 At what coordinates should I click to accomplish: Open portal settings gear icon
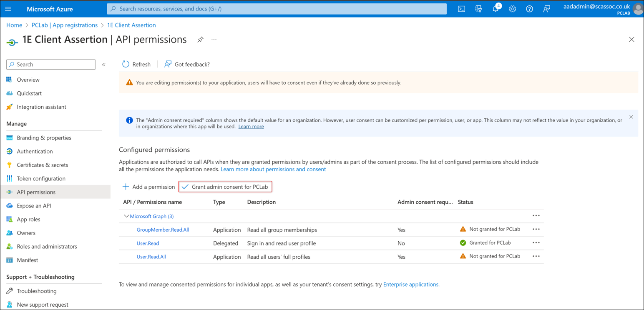coord(513,9)
